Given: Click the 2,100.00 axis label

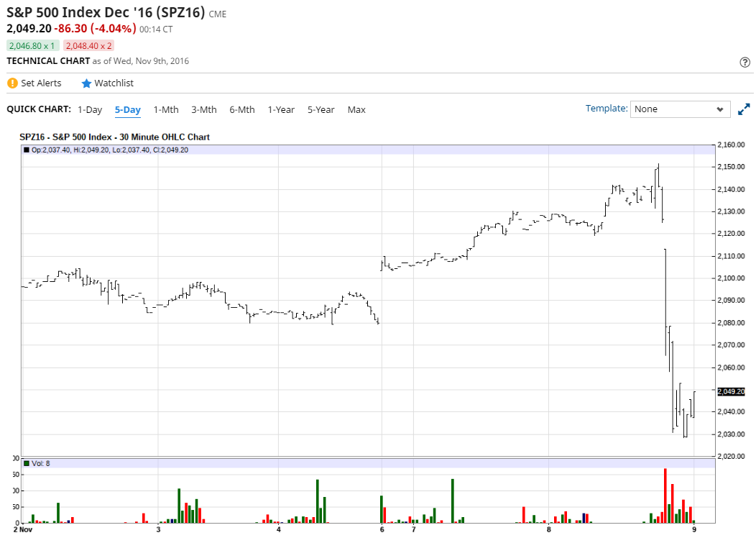Looking at the screenshot, I should 731,278.
